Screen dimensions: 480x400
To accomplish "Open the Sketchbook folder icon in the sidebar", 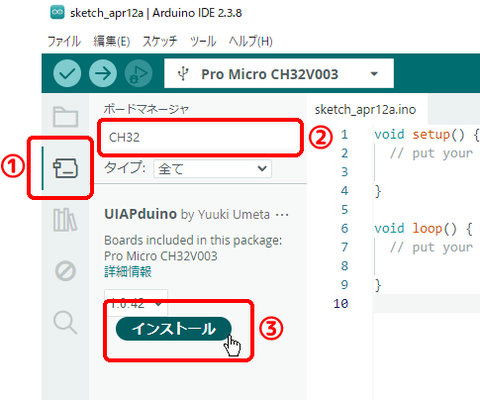I will 65,116.
